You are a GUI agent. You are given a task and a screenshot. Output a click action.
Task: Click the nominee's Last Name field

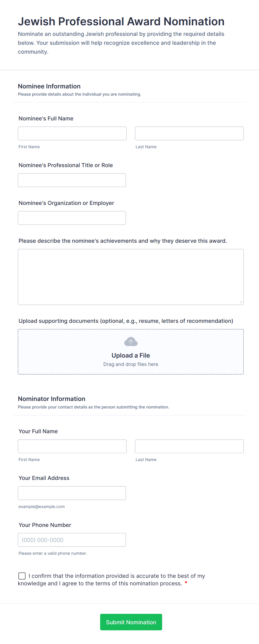[x=189, y=133]
